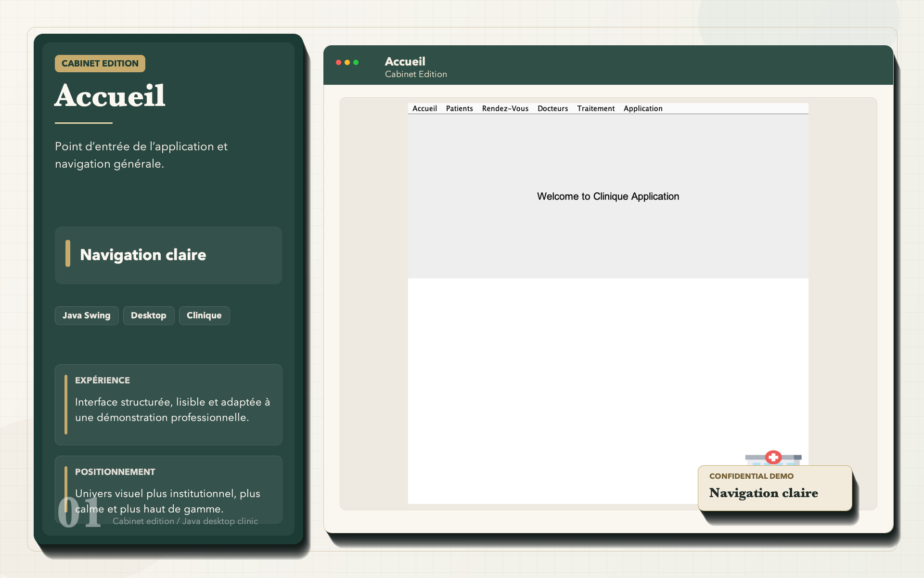Open the Docteurs menu
Screen dimensions: 924x578
[x=552, y=108]
